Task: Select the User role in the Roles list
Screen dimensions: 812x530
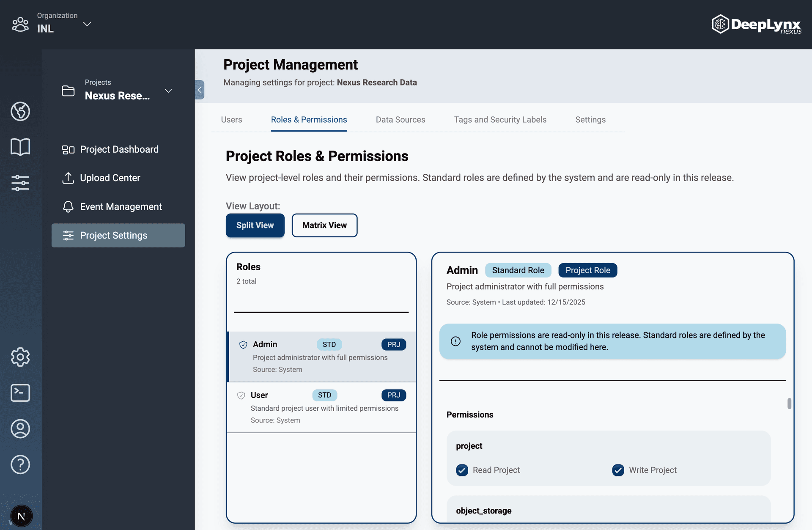Action: 321,407
